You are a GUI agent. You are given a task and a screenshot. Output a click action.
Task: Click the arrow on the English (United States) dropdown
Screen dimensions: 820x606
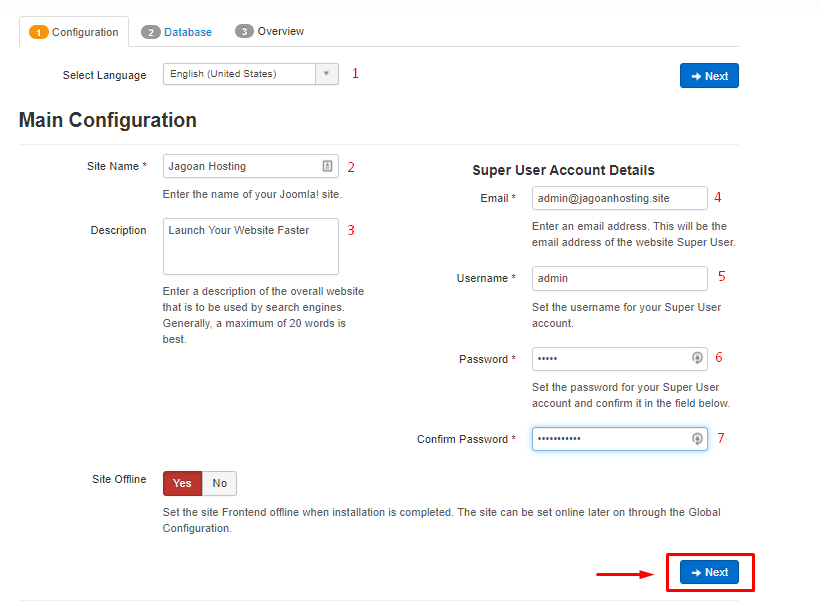(x=327, y=74)
